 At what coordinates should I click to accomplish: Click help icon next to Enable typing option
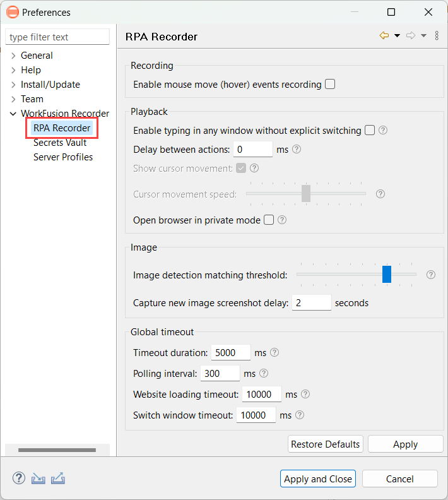[x=383, y=130]
